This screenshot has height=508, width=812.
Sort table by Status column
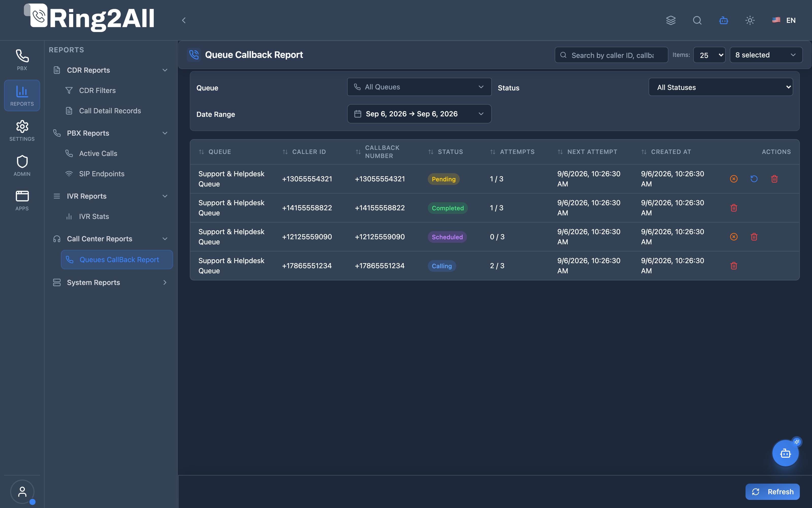[x=446, y=152]
